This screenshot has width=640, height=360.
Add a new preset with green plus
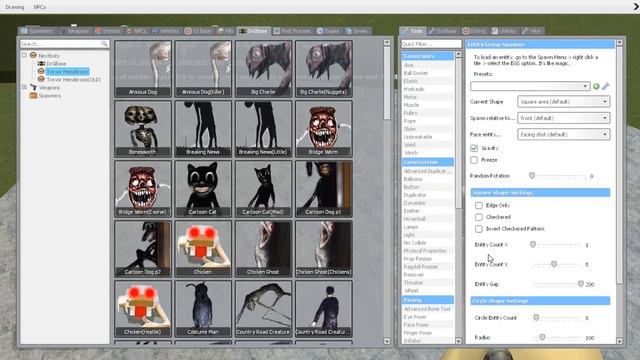coord(596,86)
